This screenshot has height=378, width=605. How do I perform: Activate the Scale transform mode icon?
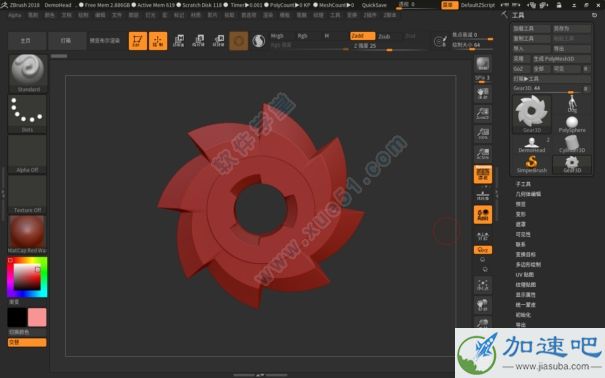pyautogui.click(x=198, y=41)
